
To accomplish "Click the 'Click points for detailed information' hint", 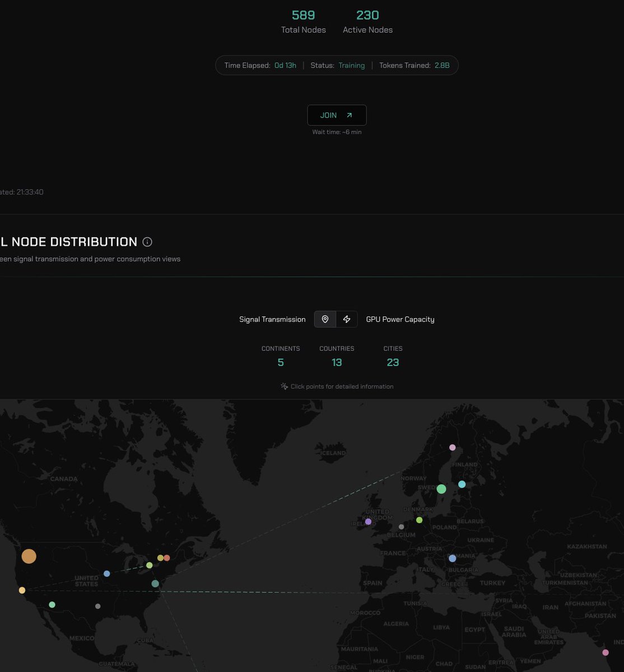I will [337, 386].
